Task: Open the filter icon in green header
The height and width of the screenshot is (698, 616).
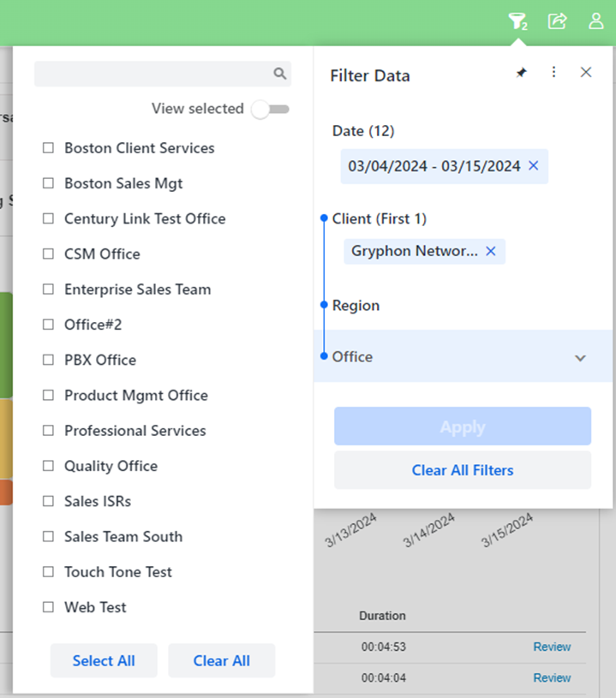Action: (517, 21)
